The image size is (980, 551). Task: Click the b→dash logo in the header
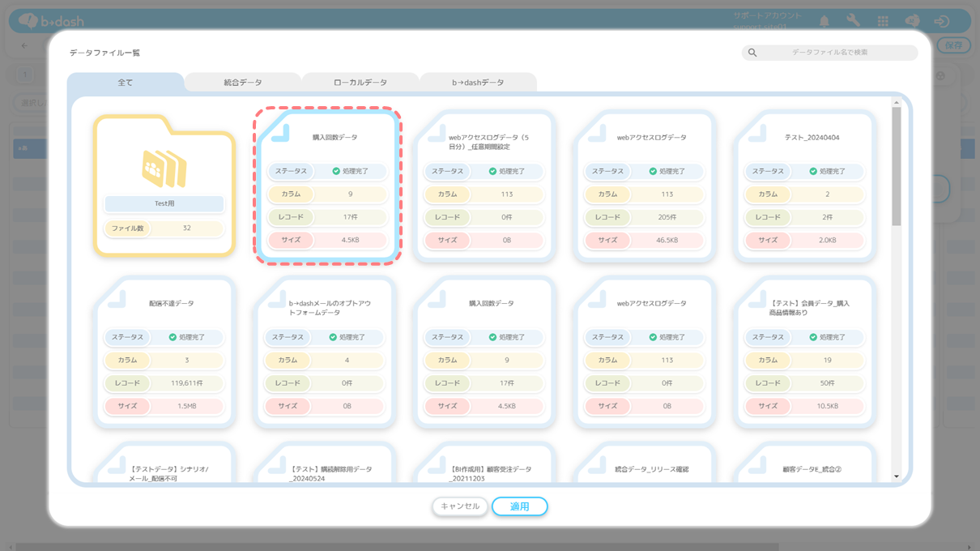point(49,21)
